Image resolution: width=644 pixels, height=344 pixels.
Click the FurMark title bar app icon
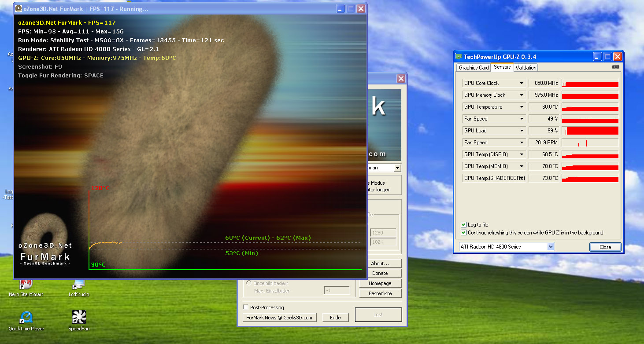click(x=19, y=8)
